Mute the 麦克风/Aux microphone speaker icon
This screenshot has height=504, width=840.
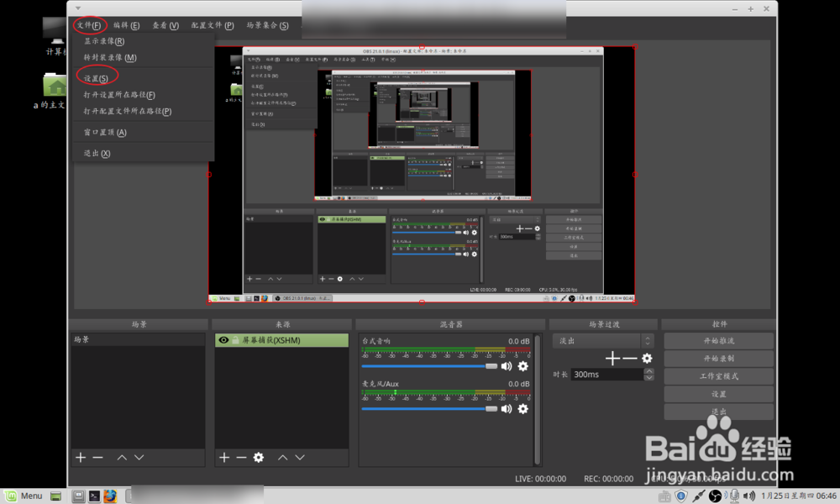tap(508, 409)
